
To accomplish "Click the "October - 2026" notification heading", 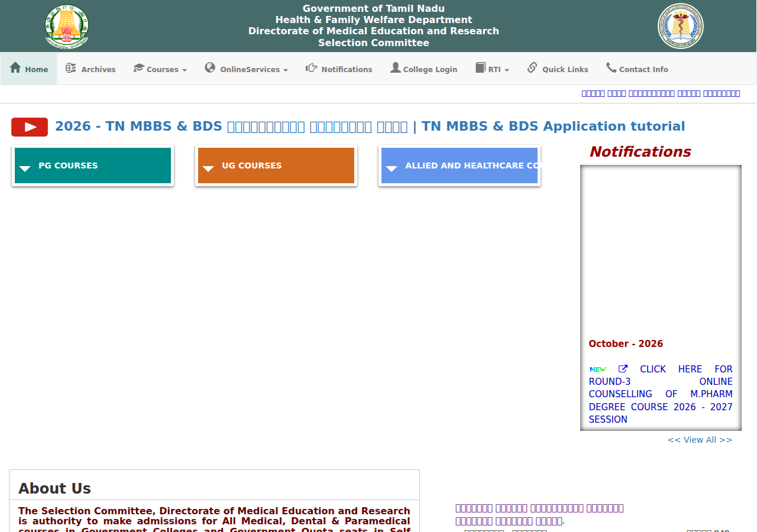I will coord(626,344).
